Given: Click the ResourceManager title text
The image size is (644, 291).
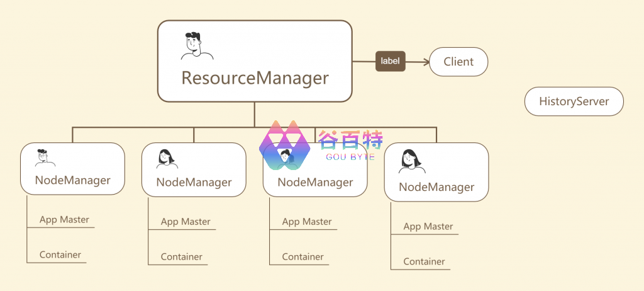Looking at the screenshot, I should tap(255, 78).
